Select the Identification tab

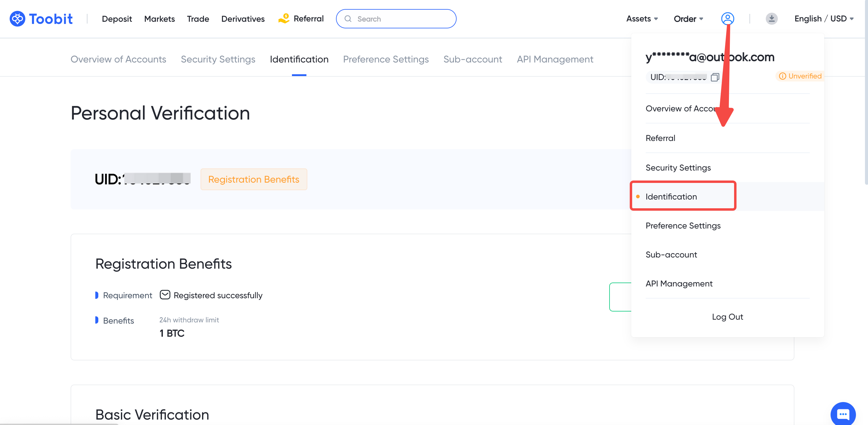pyautogui.click(x=299, y=59)
